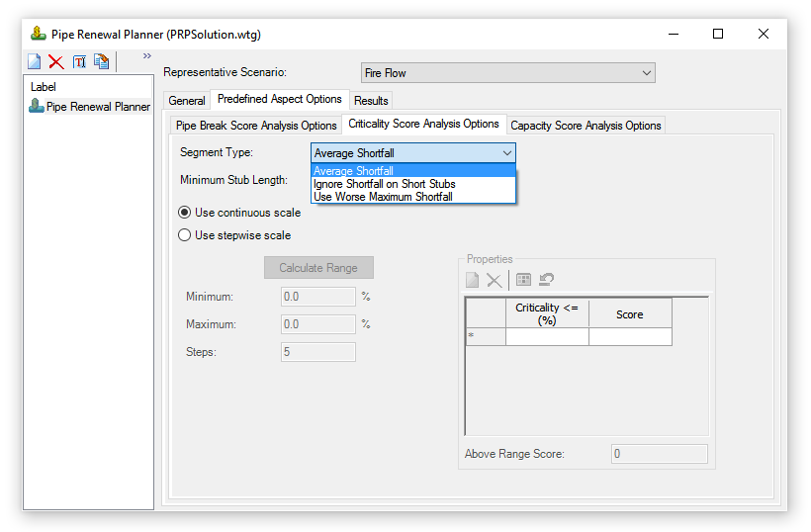Switch to the General tab
The width and height of the screenshot is (811, 532).
coord(186,101)
